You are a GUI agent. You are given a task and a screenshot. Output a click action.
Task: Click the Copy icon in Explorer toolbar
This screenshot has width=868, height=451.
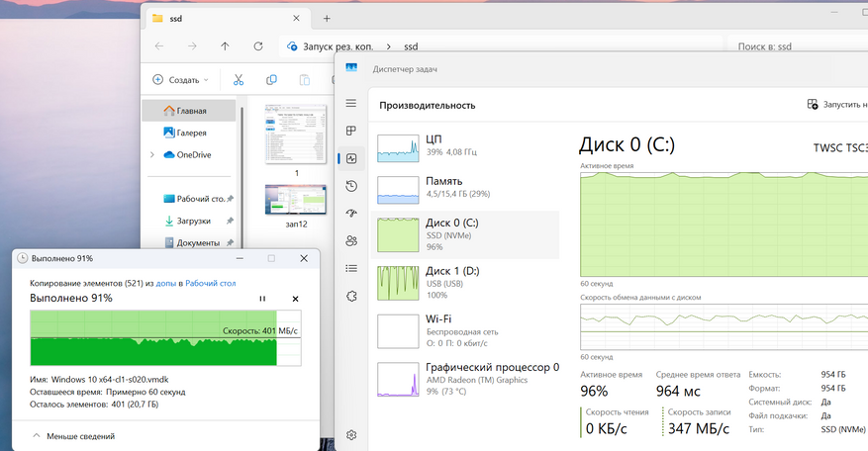271,80
